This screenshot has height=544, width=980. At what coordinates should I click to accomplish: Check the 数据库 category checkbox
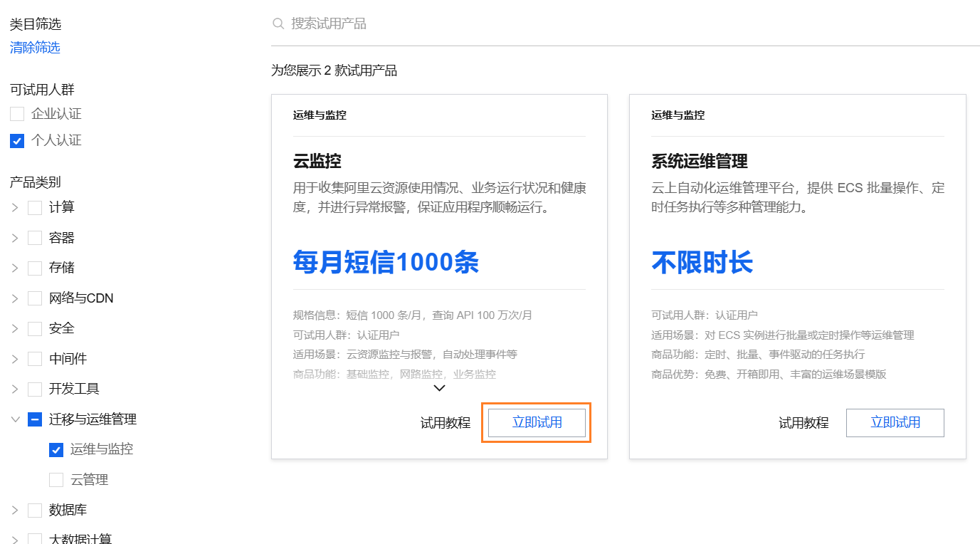34,510
